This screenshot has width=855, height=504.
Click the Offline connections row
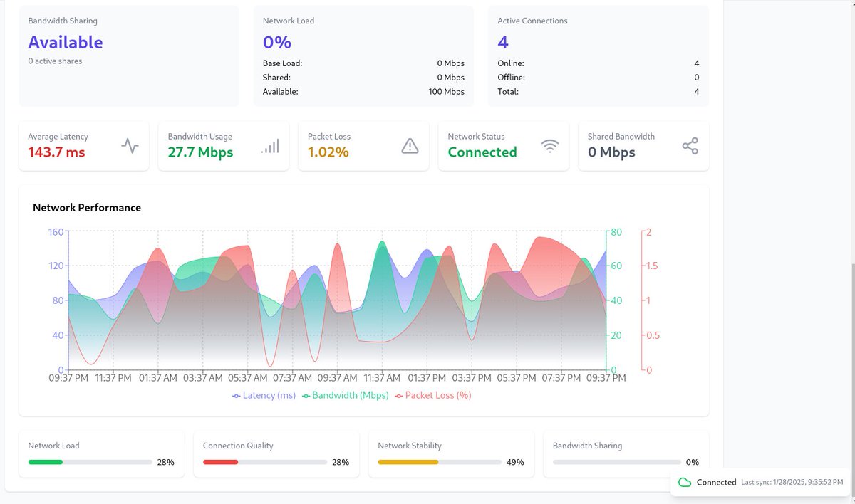coord(598,78)
